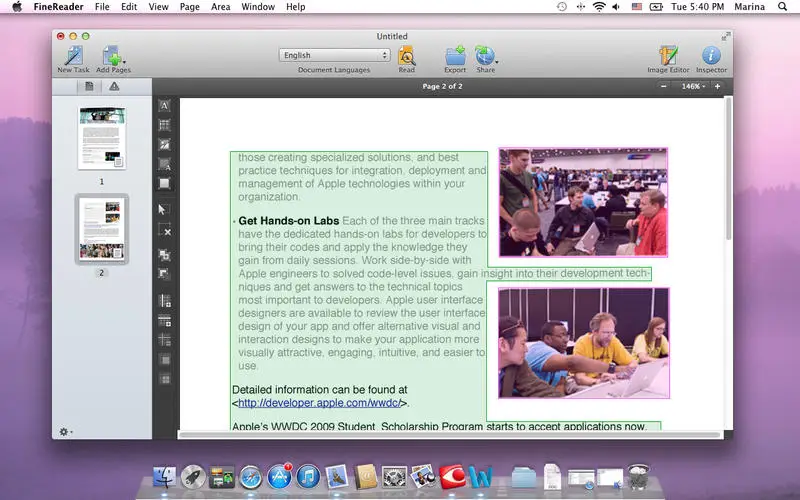Click the Add Pages icon
This screenshot has width=800, height=500.
tap(112, 55)
